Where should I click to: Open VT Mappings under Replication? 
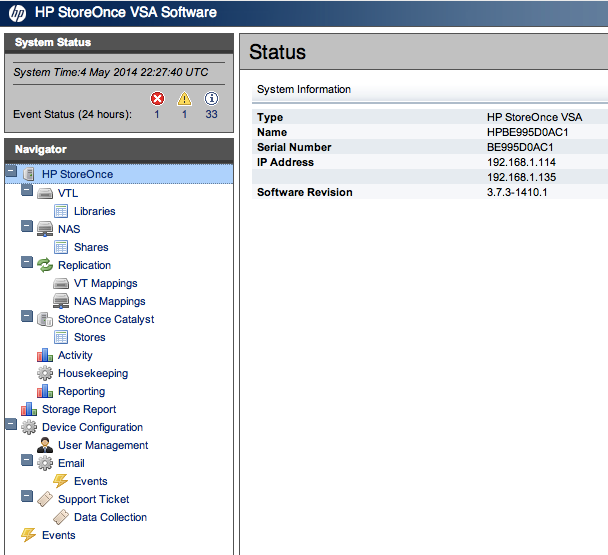[105, 284]
